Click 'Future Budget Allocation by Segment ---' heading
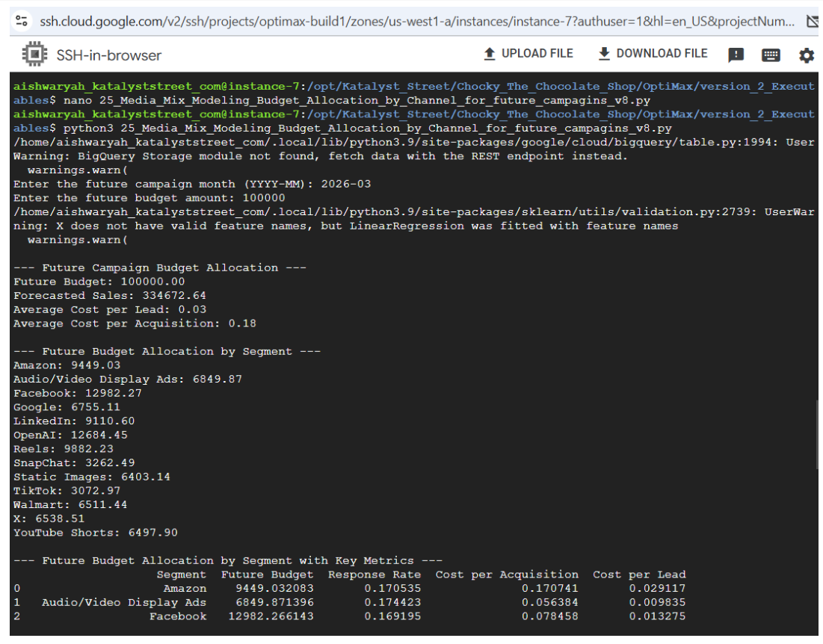This screenshot has width=823, height=644. (167, 351)
